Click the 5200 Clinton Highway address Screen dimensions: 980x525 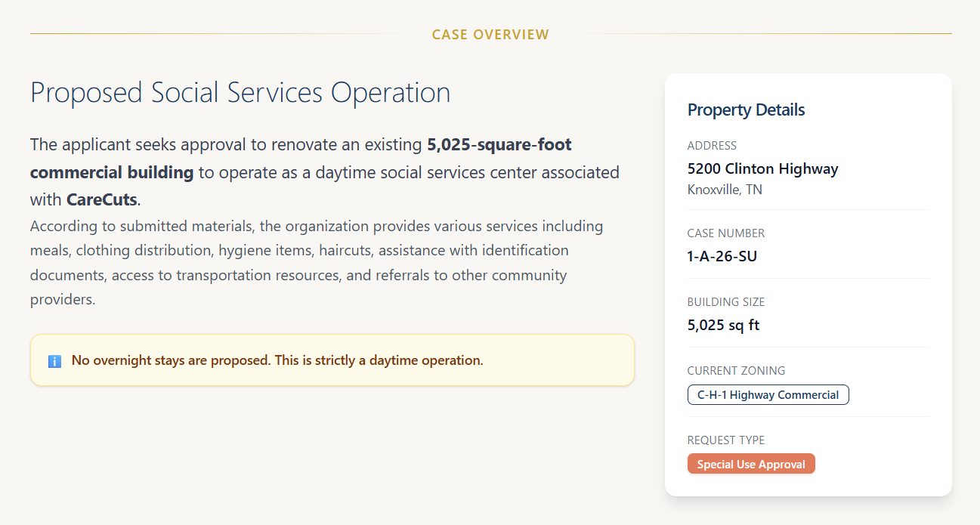762,168
